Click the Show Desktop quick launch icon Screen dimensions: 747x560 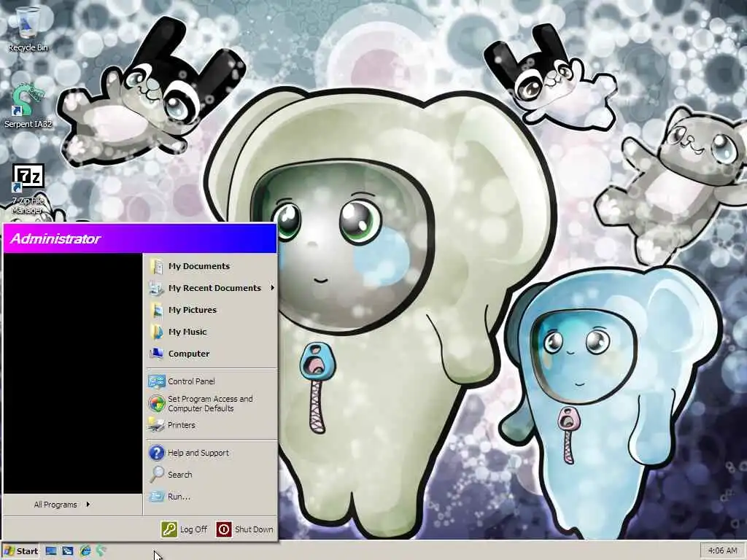51,551
